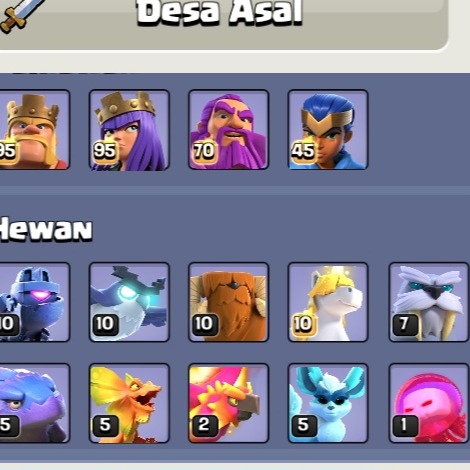Tap the level 45 badge on Royal Champion
Viewport: 470px width, 470px height.
click(x=303, y=151)
